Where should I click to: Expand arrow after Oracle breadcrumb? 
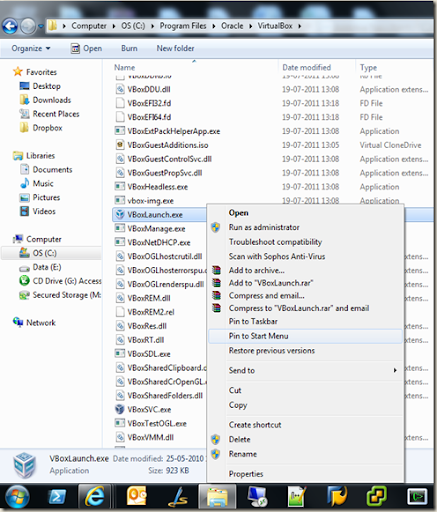(x=250, y=26)
